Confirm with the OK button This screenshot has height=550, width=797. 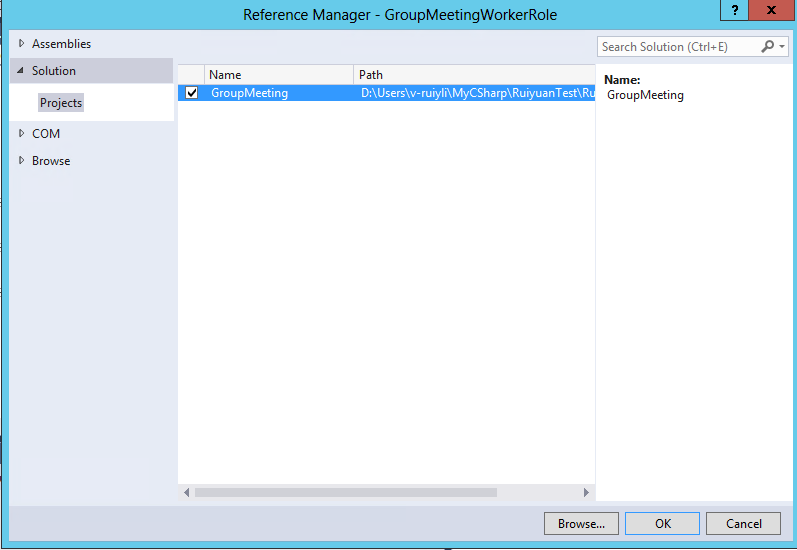[x=663, y=523]
